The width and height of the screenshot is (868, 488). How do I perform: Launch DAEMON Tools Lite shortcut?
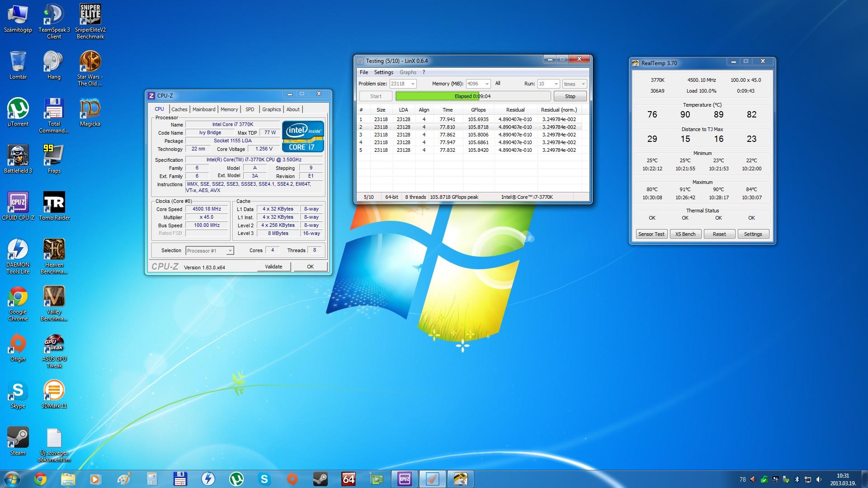pos(18,250)
